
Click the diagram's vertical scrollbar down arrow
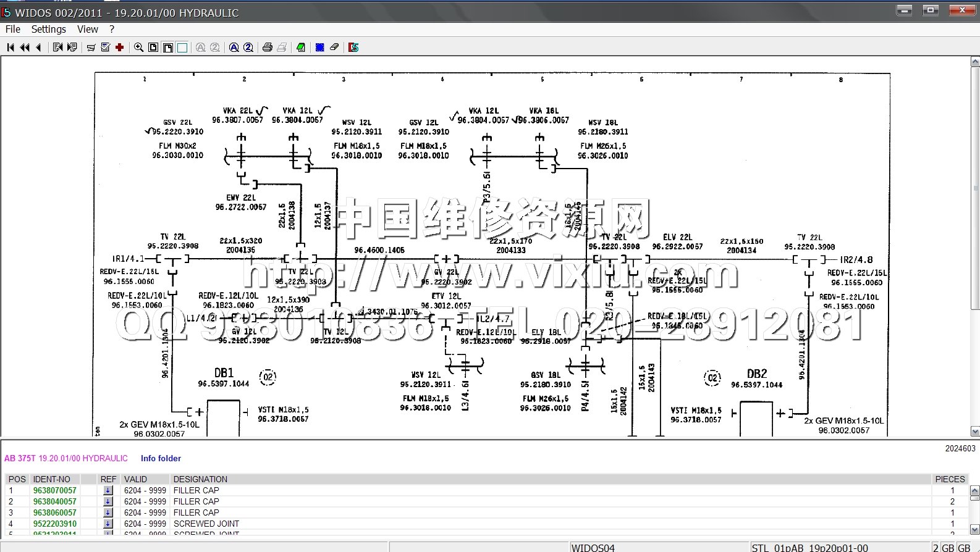(975, 432)
